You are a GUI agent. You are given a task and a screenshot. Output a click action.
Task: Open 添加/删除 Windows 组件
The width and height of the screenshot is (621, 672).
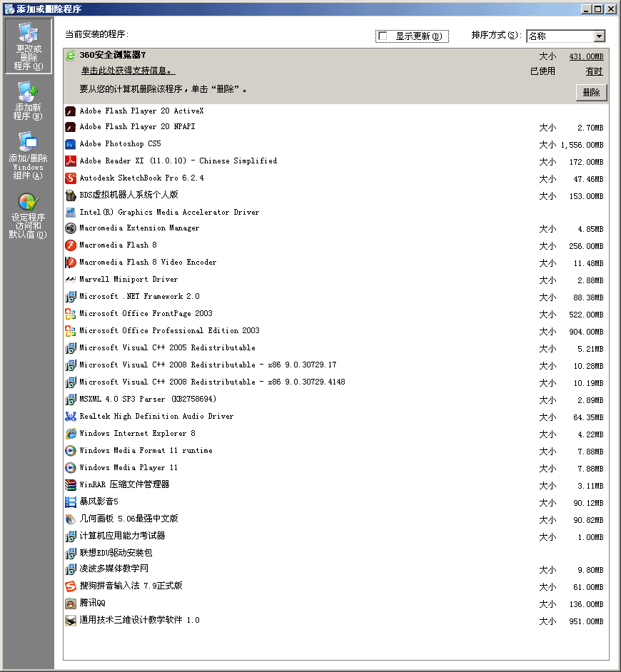[x=29, y=156]
